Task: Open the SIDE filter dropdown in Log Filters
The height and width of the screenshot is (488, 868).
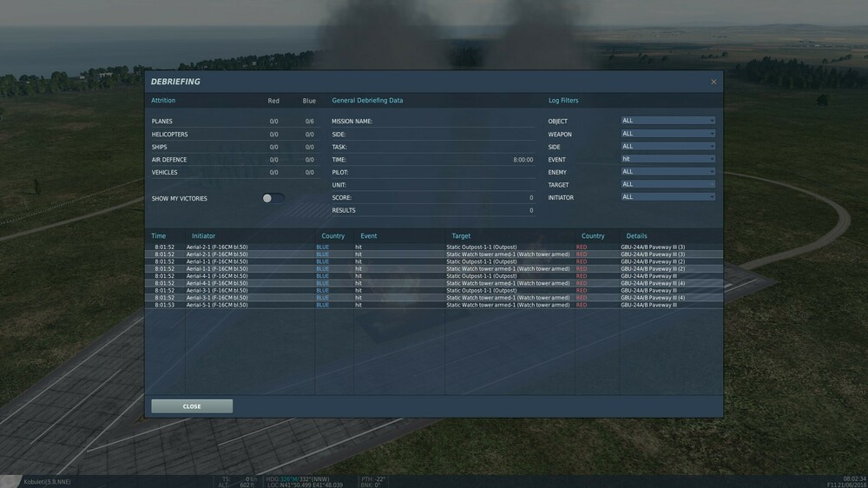Action: (x=667, y=146)
